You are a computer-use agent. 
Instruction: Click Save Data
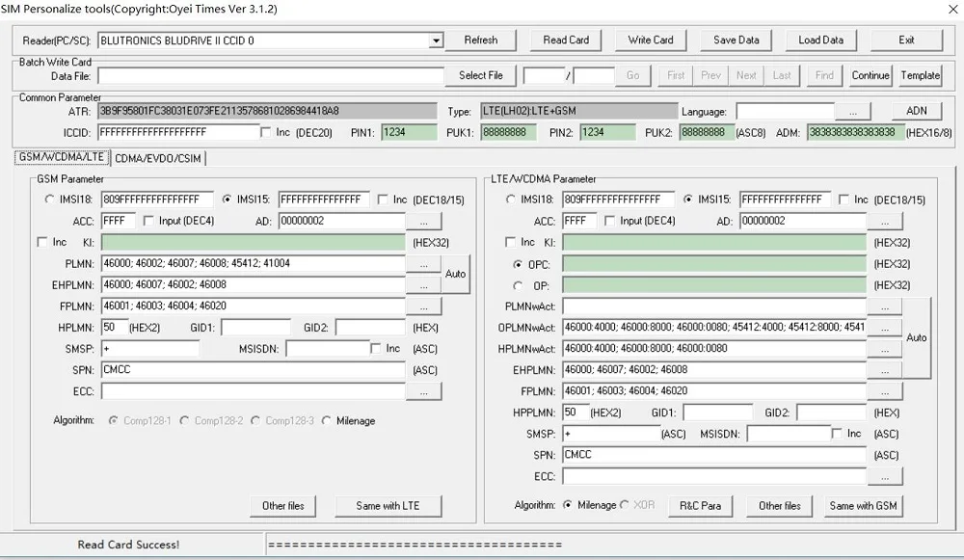[736, 40]
